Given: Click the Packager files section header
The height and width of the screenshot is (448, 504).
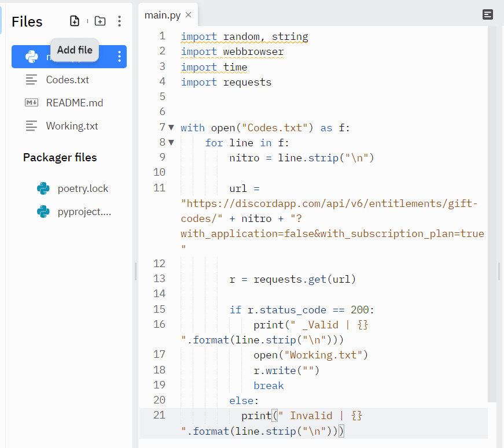Looking at the screenshot, I should coord(60,157).
